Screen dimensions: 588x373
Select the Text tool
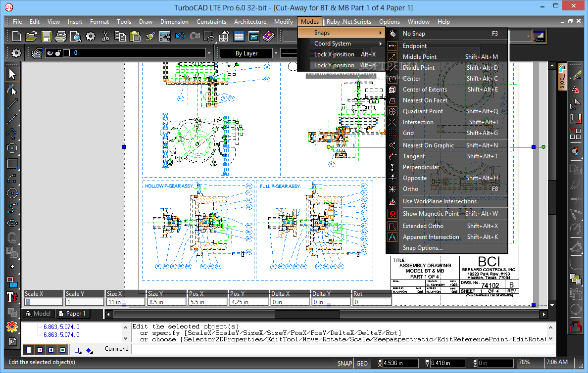(x=12, y=297)
